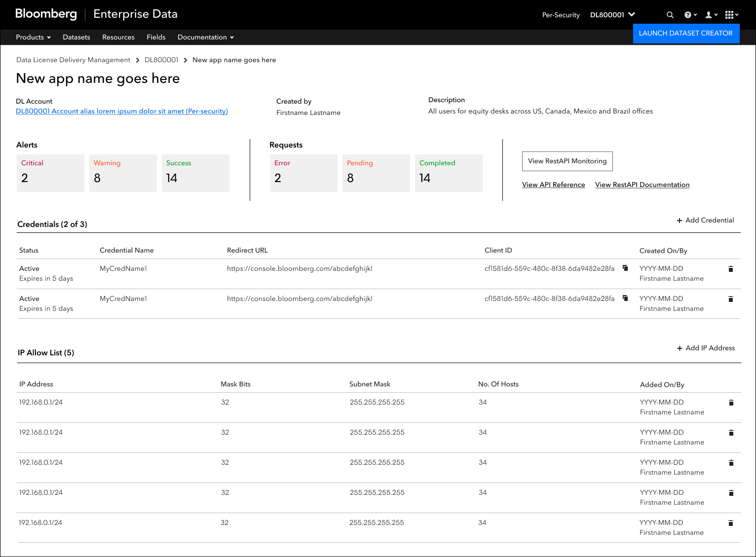
Task: Delete the fourth IP address row
Action: click(x=731, y=493)
